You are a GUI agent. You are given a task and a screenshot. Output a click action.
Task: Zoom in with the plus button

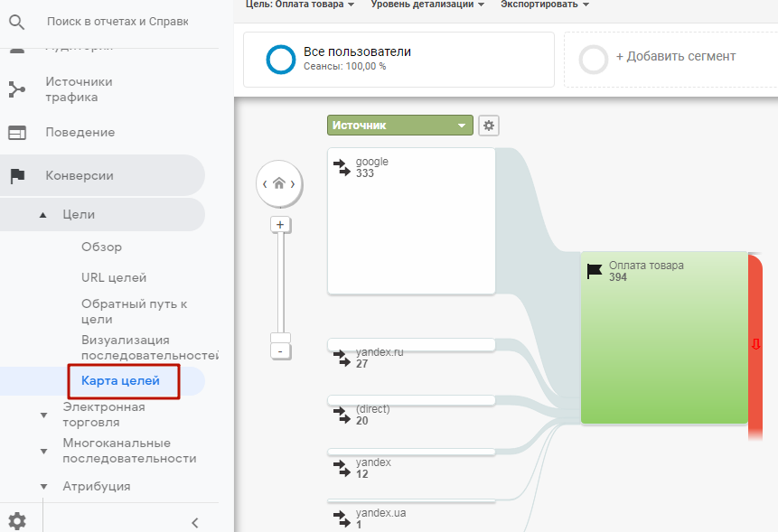280,225
